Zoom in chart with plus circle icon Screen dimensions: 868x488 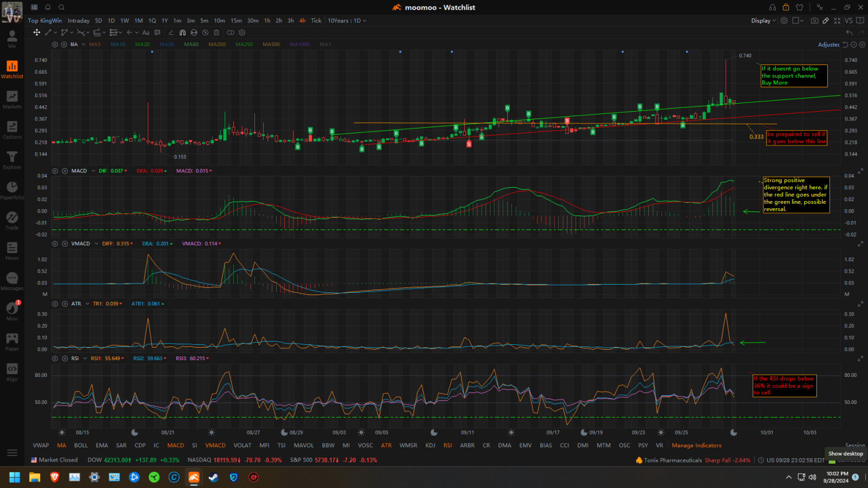863,44
